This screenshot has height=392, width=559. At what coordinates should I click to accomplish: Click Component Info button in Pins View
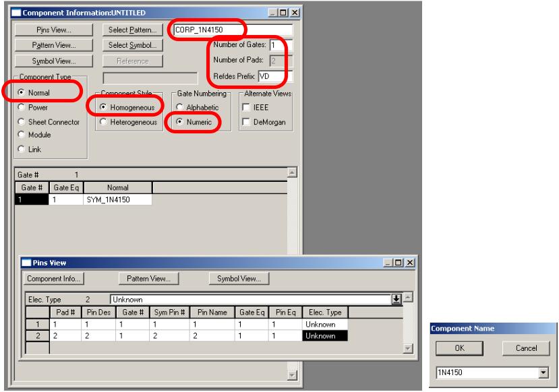53,278
